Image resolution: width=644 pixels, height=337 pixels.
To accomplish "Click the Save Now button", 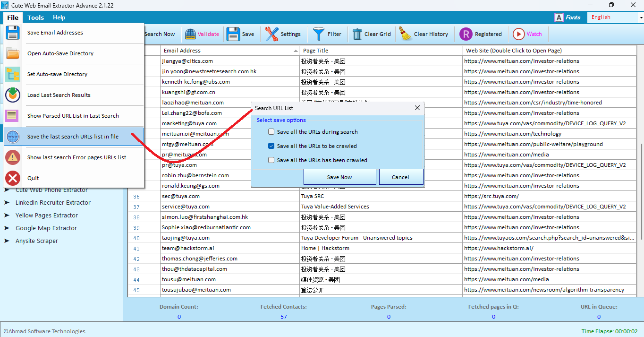I will click(339, 177).
